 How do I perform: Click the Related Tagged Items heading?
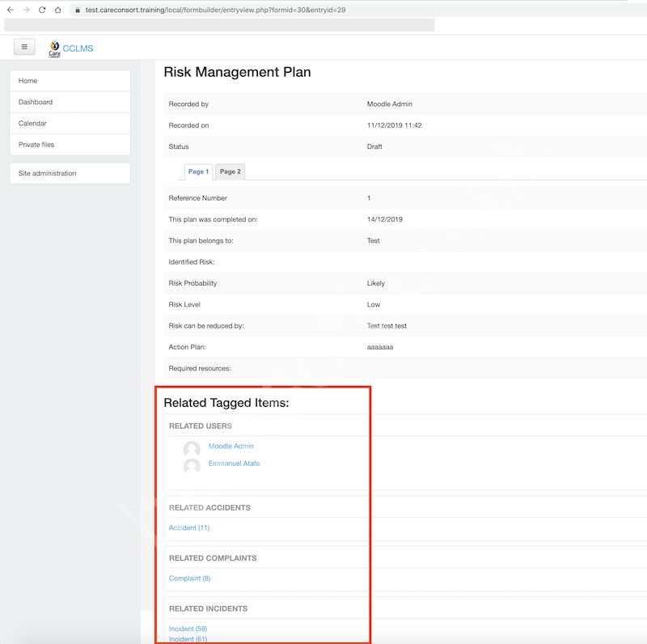(226, 403)
